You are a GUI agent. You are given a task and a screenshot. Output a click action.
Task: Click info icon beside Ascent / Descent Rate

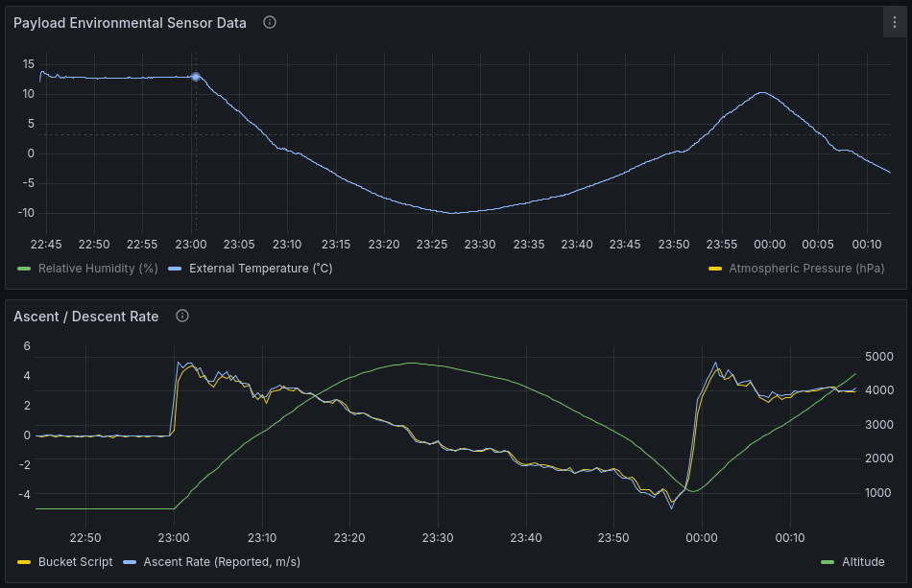click(182, 316)
